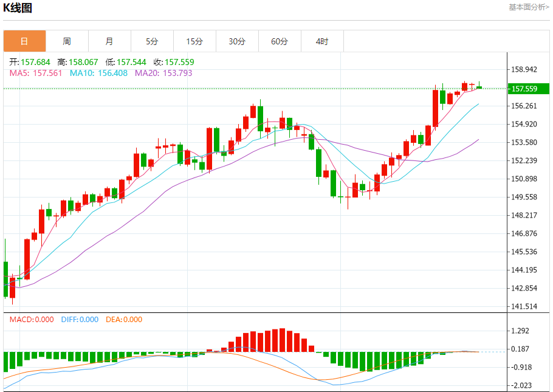Click the MACD:0.000 indicator label

tap(31, 320)
